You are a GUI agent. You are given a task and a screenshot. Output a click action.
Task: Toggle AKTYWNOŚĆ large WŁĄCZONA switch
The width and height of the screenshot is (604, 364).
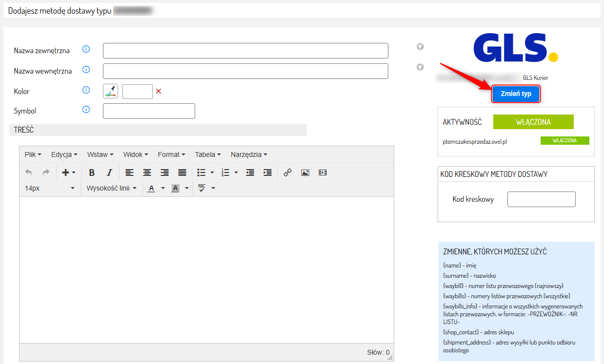click(533, 122)
